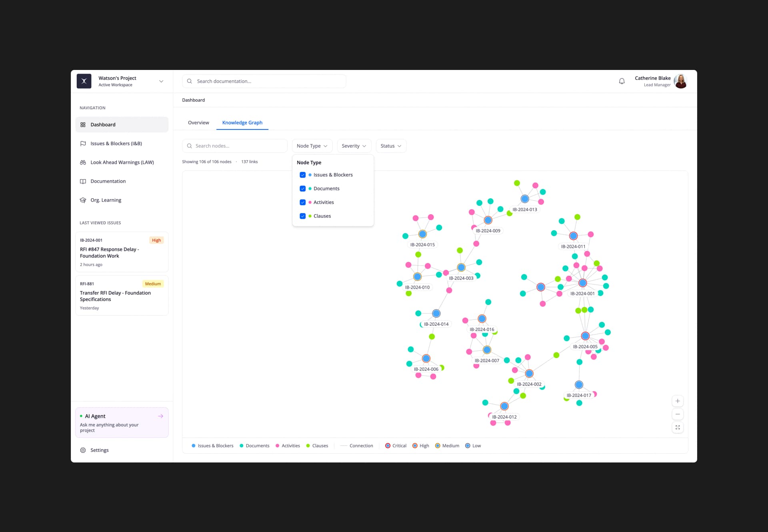
Task: Click the AI Agent arrow icon
Action: point(161,416)
